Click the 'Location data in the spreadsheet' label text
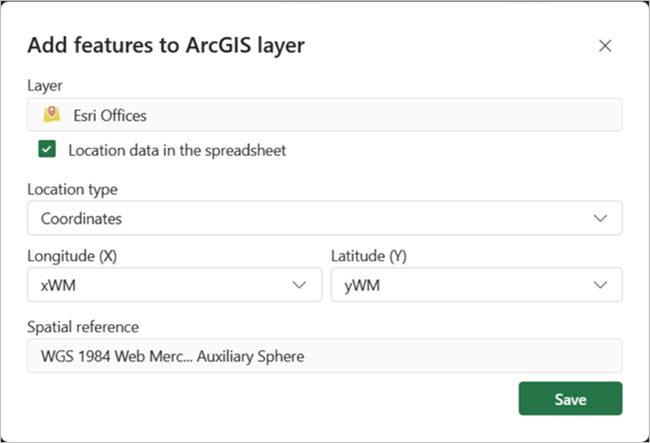 click(177, 150)
